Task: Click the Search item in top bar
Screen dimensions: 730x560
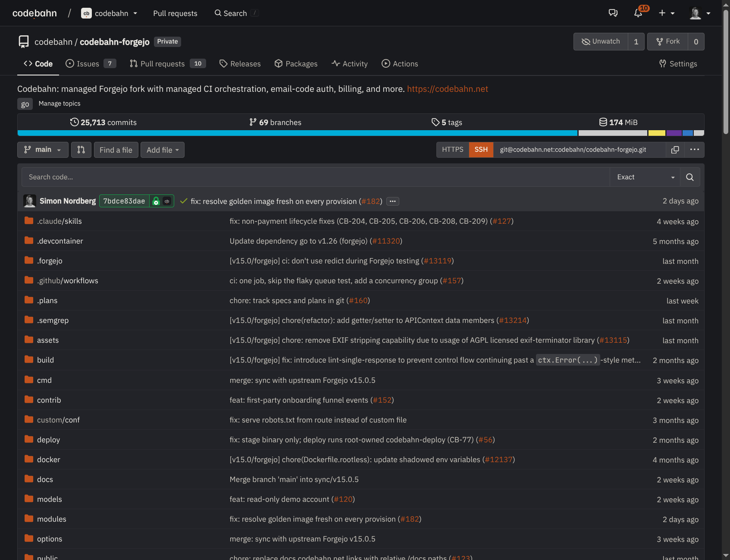Action: pos(236,13)
